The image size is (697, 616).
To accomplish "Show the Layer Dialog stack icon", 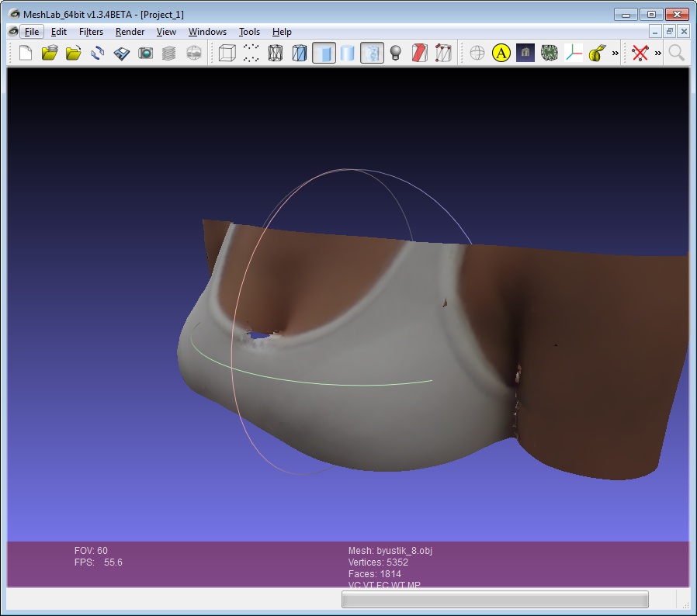I will (x=169, y=53).
